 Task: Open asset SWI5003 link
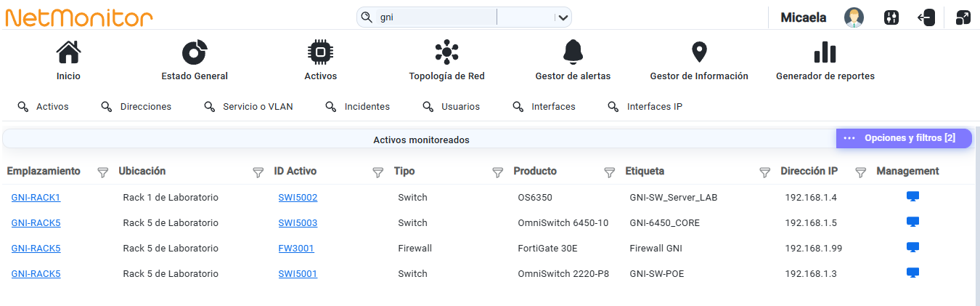point(298,223)
